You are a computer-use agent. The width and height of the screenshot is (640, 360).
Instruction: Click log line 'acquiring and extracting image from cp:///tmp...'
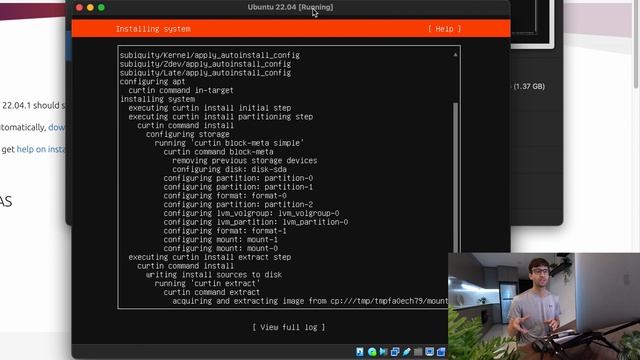tap(310, 301)
